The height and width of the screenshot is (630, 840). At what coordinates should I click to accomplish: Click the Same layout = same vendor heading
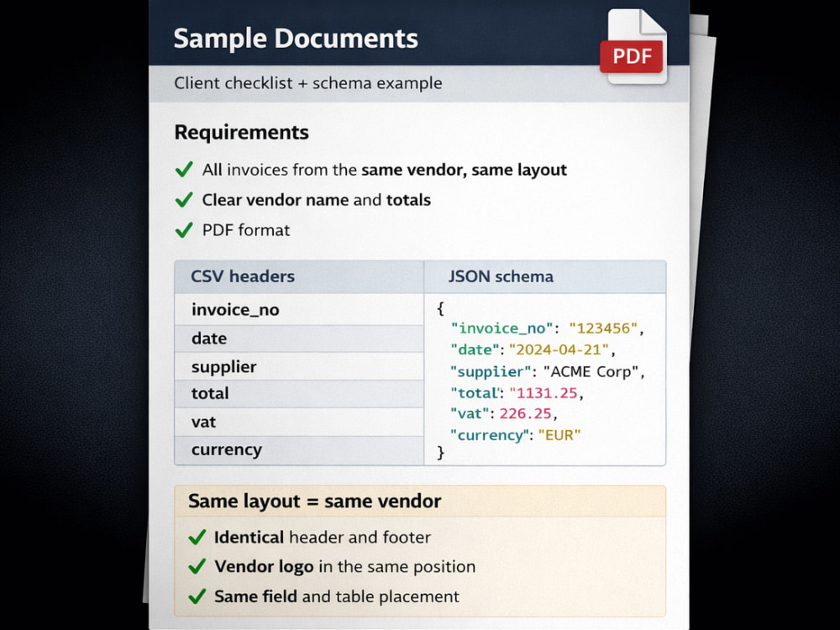coord(314,501)
